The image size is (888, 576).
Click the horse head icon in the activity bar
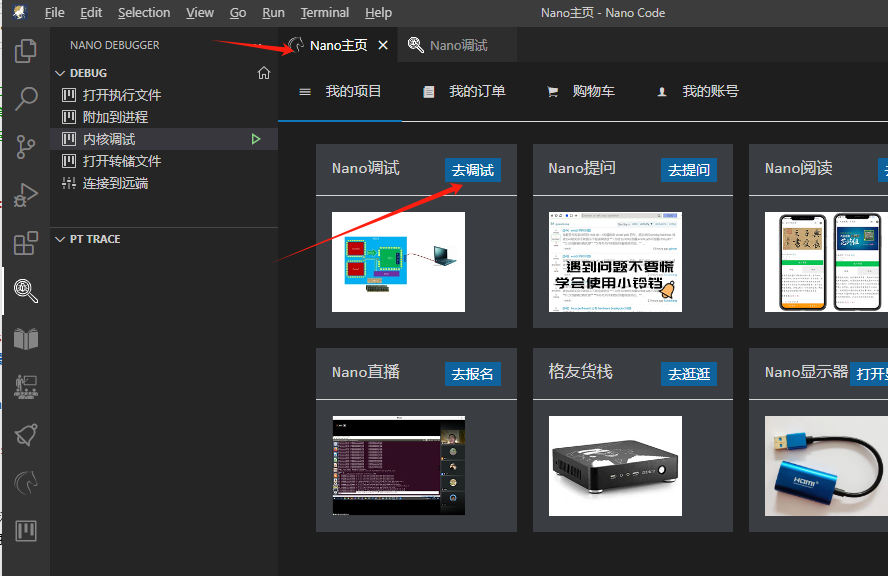click(x=25, y=483)
